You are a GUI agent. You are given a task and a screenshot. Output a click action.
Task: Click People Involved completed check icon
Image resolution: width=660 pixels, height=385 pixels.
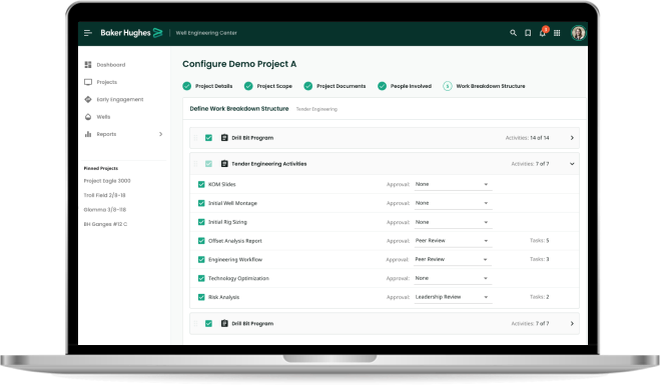(x=382, y=86)
